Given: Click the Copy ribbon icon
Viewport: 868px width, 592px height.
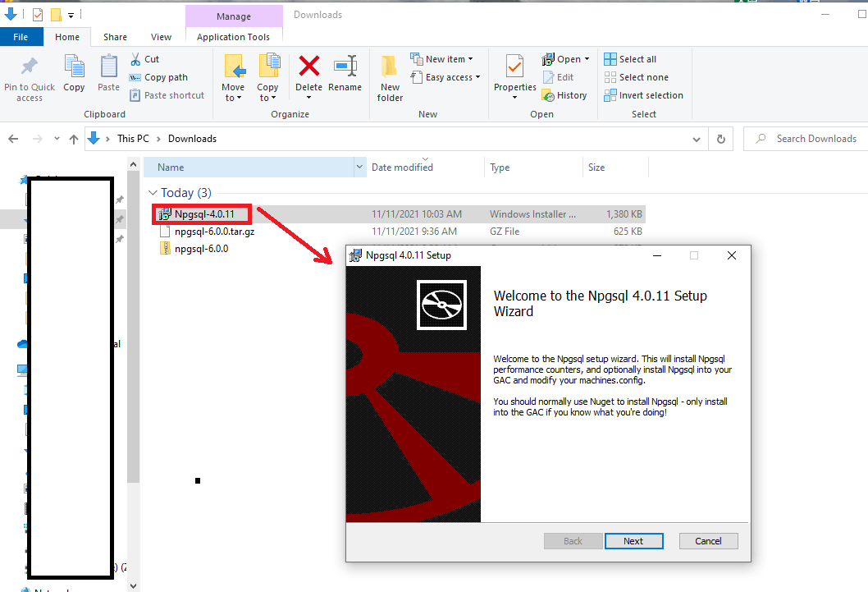Looking at the screenshot, I should tap(74, 67).
